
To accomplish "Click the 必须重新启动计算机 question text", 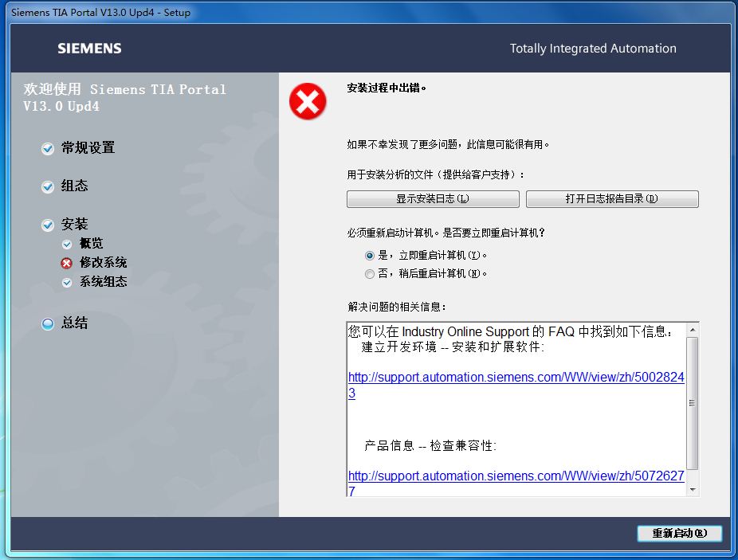I will (446, 233).
